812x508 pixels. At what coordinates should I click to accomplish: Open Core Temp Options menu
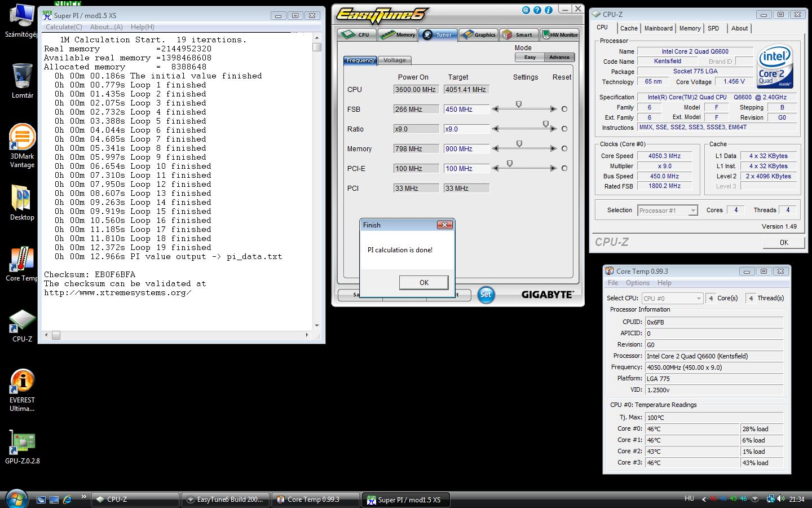637,283
